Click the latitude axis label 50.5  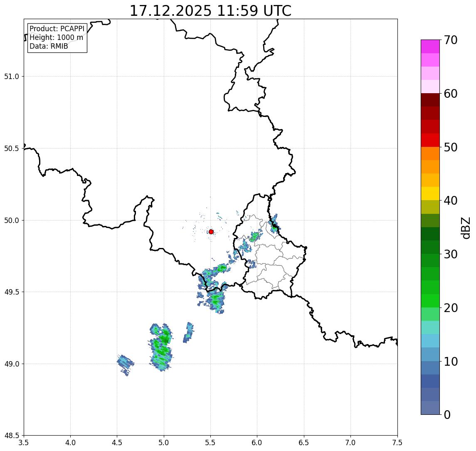click(12, 149)
